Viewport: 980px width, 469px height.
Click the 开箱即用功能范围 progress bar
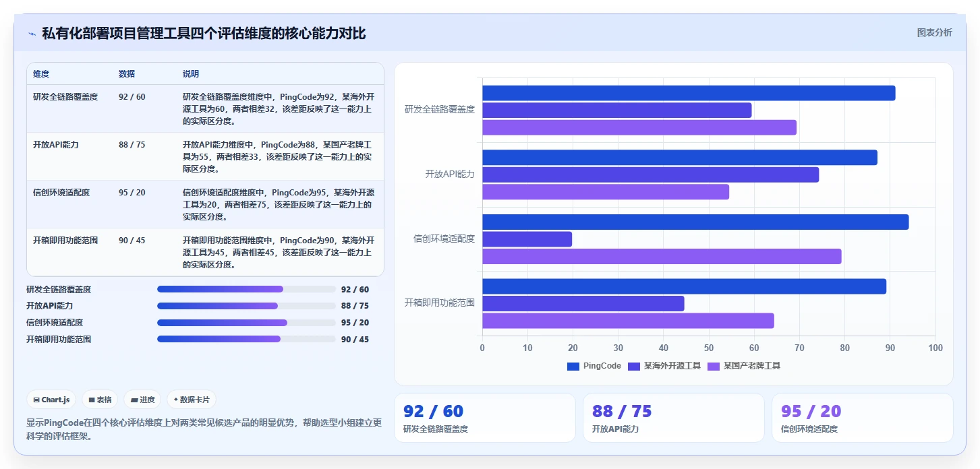[246, 340]
